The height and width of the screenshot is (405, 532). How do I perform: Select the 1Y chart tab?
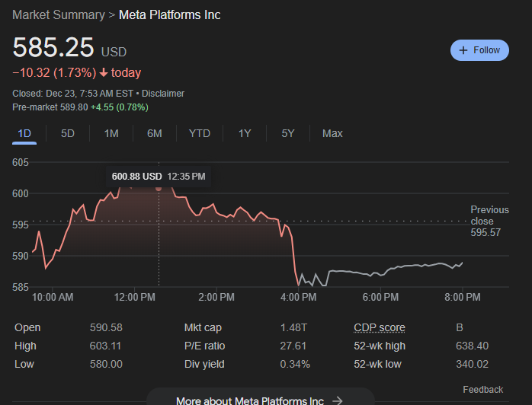(245, 133)
